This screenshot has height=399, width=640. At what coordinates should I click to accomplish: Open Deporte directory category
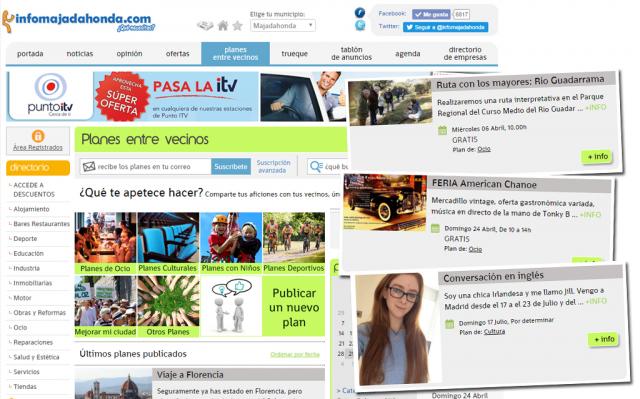click(25, 239)
